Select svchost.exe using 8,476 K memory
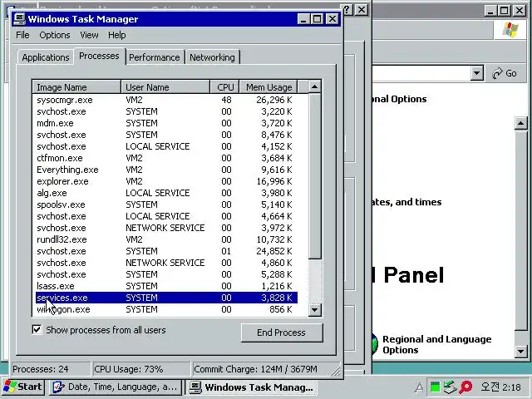 click(166, 135)
